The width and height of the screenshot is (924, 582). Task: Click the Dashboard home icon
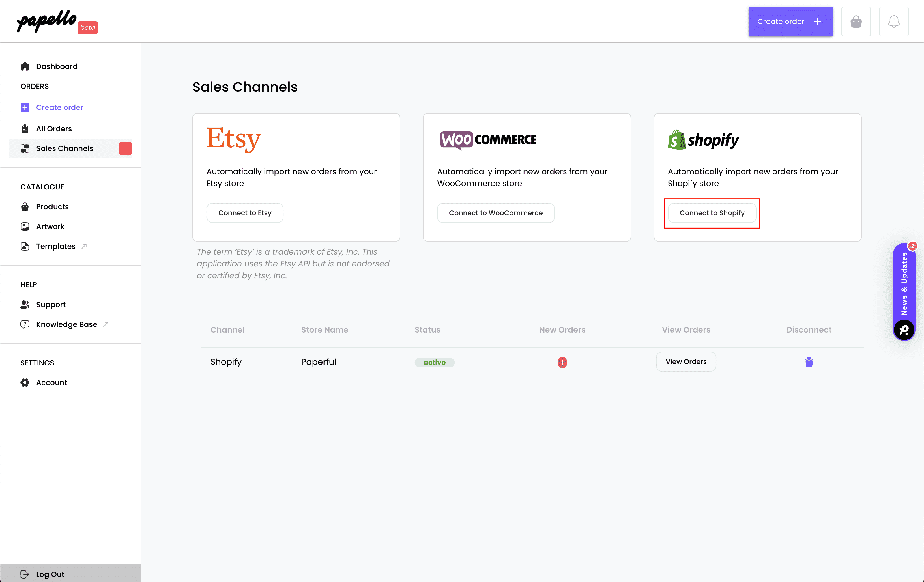(x=25, y=66)
